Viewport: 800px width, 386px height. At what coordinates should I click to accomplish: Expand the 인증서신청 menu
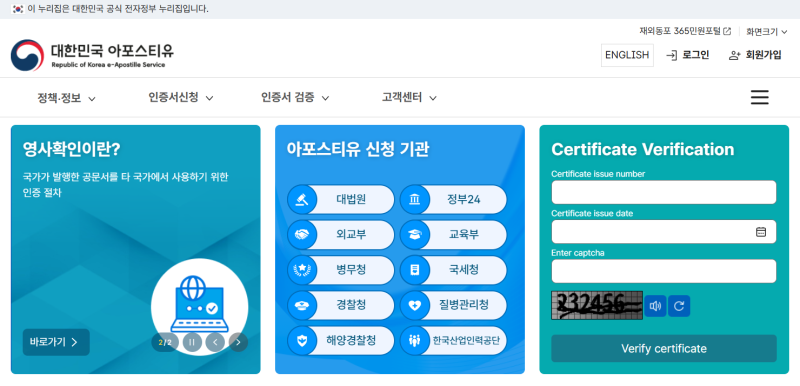point(181,97)
